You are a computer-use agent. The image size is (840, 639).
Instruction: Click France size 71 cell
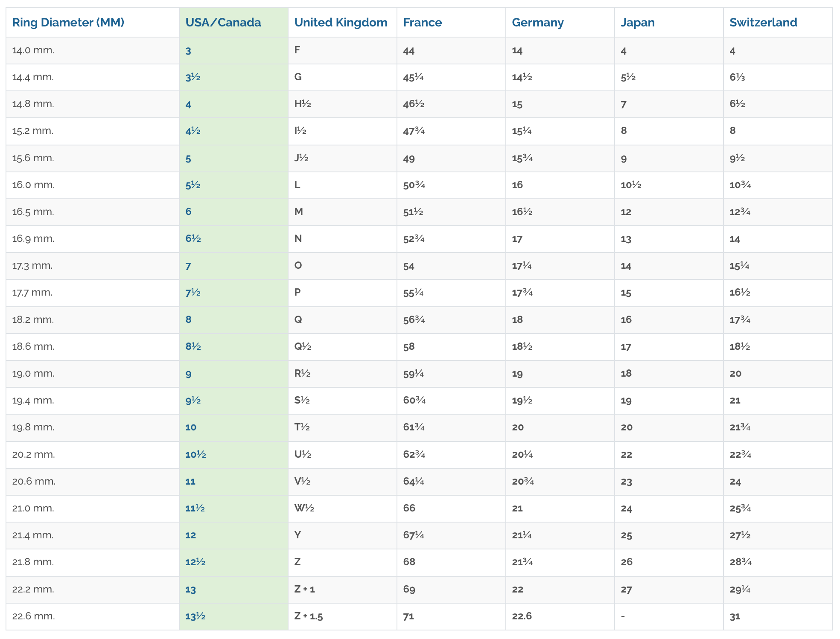(x=451, y=616)
